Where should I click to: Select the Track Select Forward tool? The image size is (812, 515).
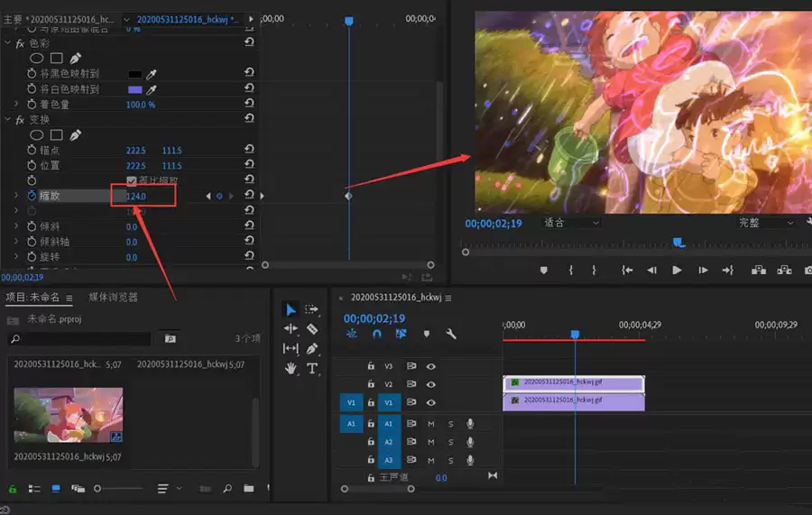pyautogui.click(x=312, y=309)
